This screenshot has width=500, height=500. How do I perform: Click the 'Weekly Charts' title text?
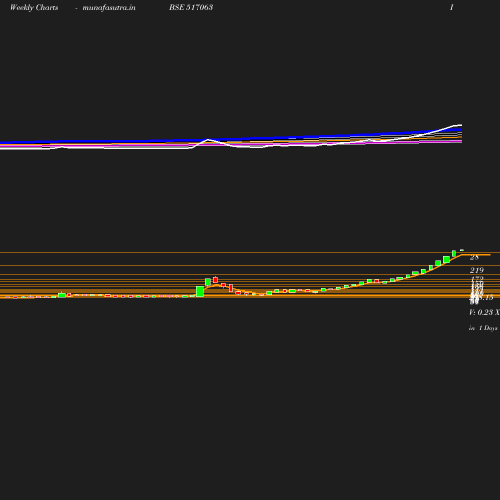click(34, 7)
